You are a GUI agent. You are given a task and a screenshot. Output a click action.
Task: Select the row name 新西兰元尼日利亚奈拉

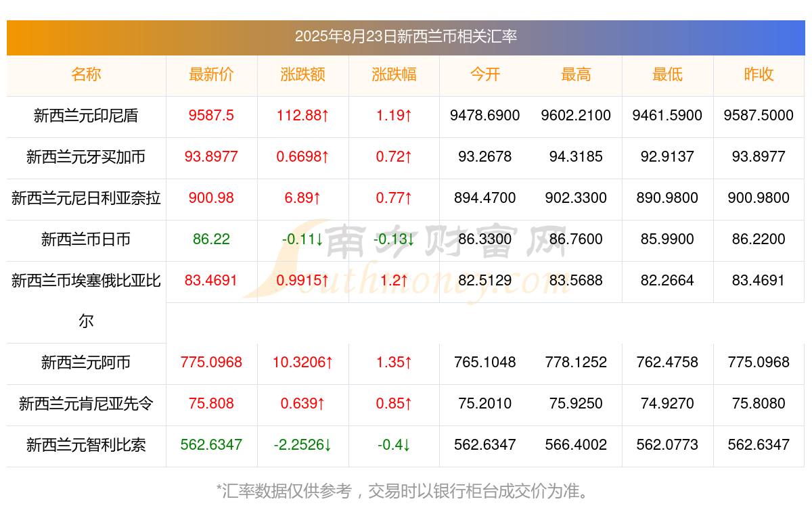coord(86,198)
